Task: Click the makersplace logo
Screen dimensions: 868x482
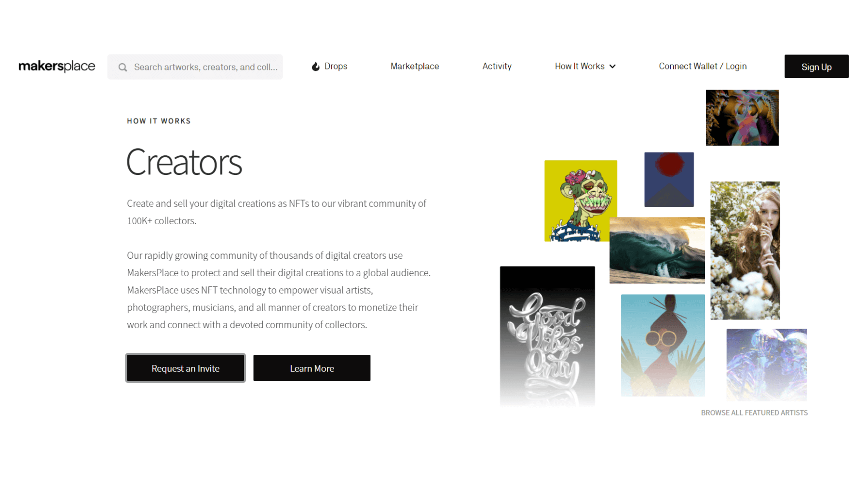Action: 57,66
